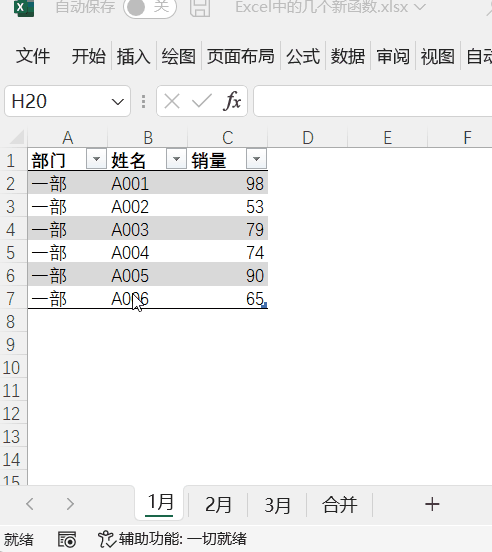Click the formula bar Enter checkmark icon
Image resolution: width=492 pixels, height=552 pixels.
click(x=202, y=101)
